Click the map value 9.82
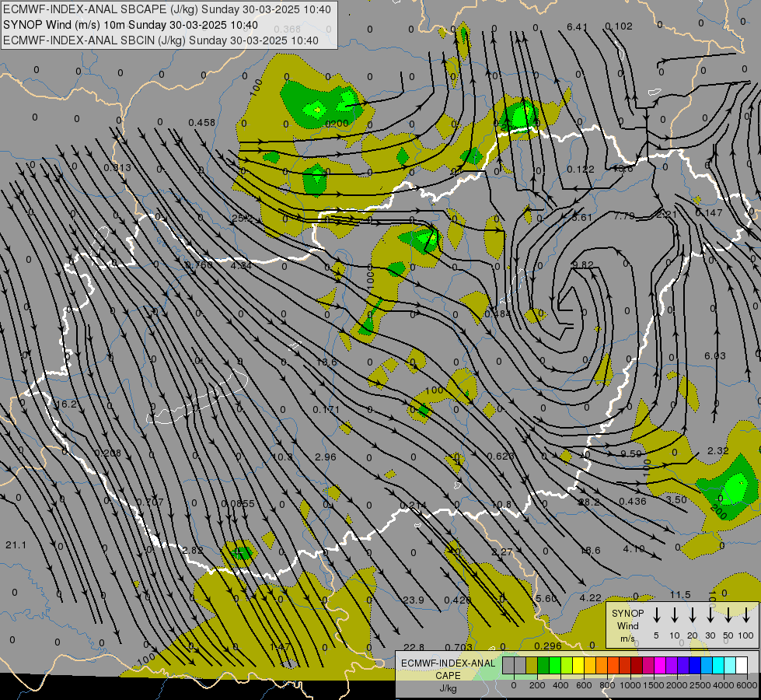Image resolution: width=761 pixels, height=700 pixels. 583,264
